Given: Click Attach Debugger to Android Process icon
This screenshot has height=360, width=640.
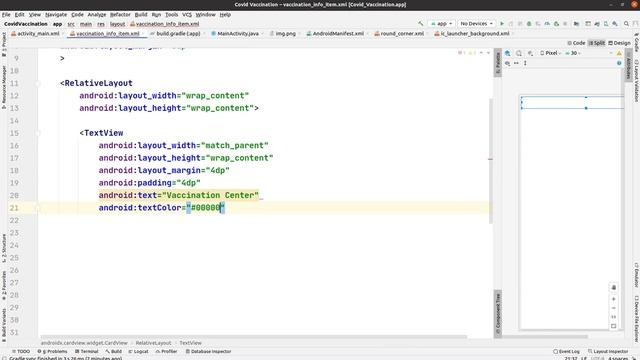Looking at the screenshot, I should click(556, 24).
